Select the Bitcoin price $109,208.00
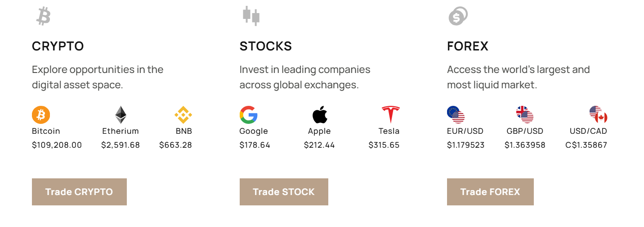This screenshot has height=227, width=644. (57, 145)
